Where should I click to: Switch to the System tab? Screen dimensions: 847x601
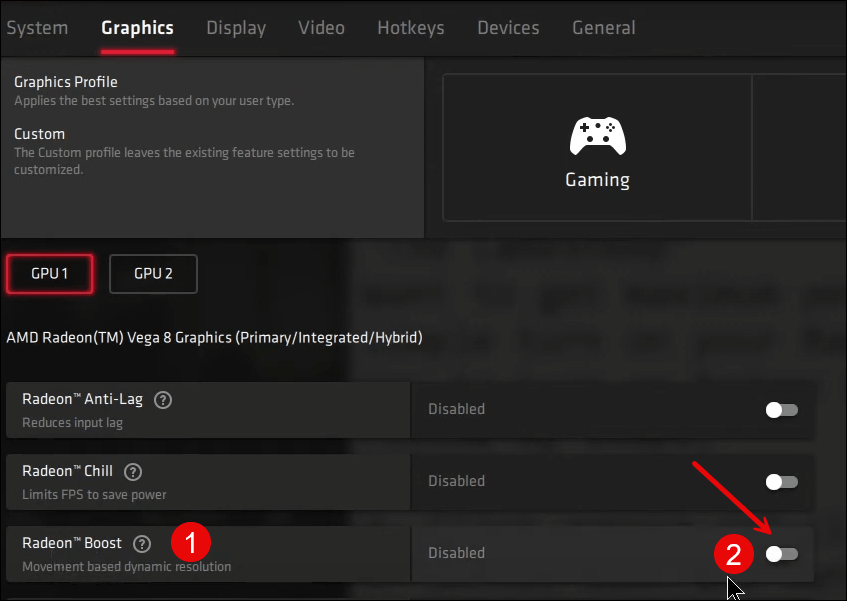[37, 28]
